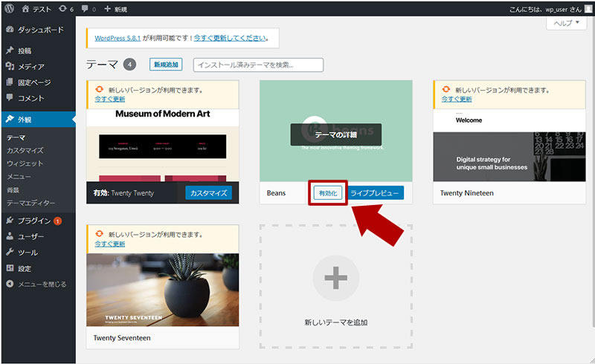The height and width of the screenshot is (364, 595).
Task: Click the 今すぐ更新してください link
Action: (230, 39)
